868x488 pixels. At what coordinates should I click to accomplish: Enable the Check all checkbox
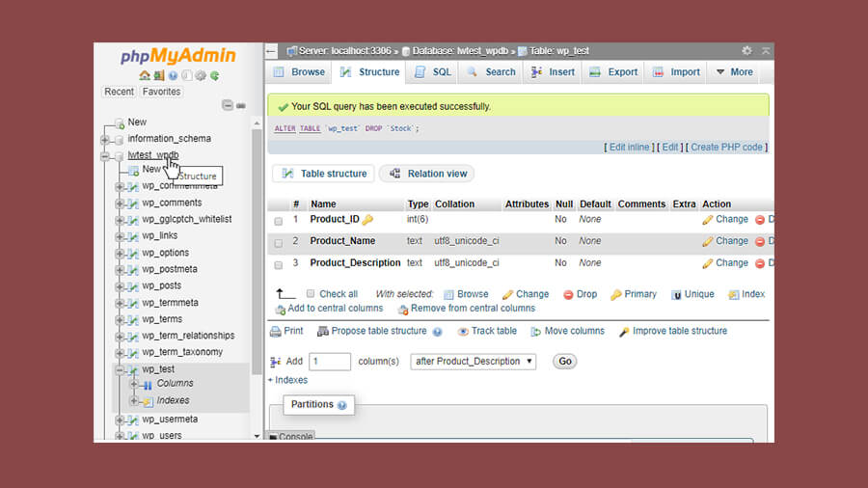coord(311,294)
